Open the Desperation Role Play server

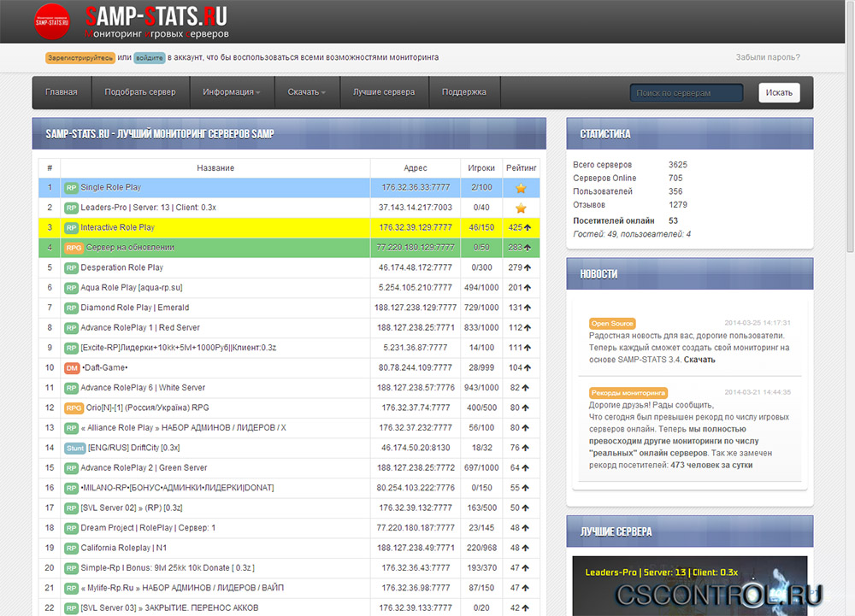coord(121,267)
